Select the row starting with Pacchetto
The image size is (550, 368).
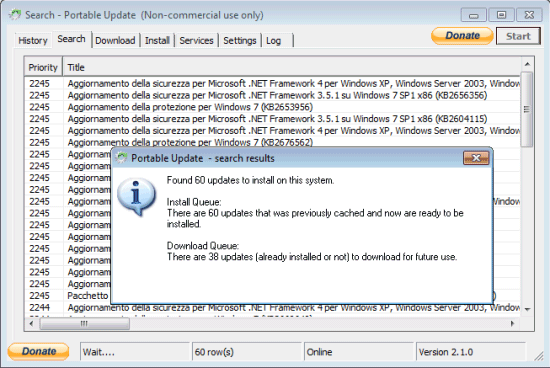click(68, 296)
